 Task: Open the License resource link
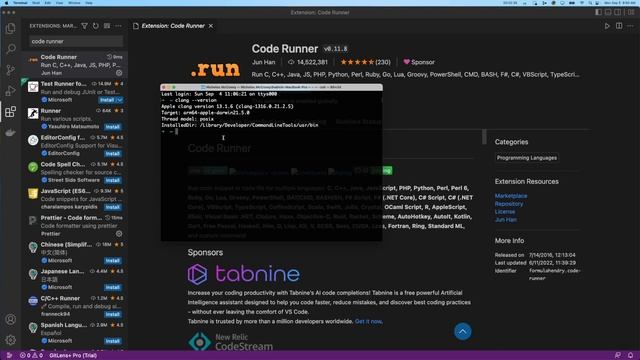[x=505, y=211]
